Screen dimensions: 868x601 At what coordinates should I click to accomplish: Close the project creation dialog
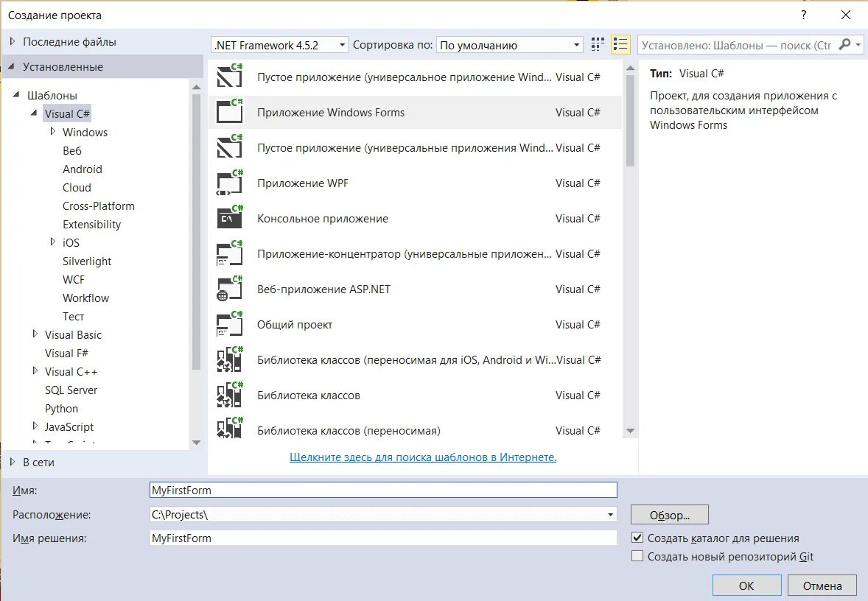click(846, 15)
